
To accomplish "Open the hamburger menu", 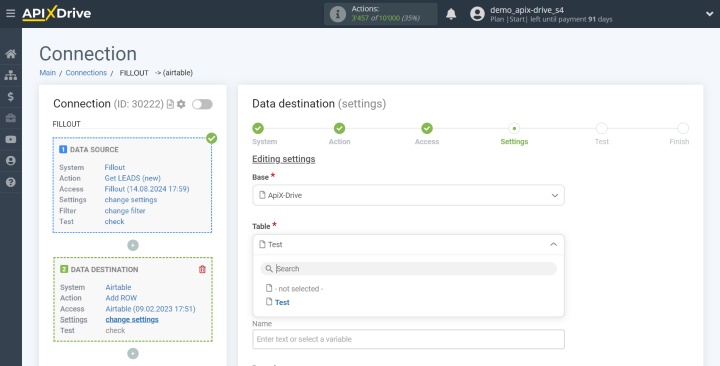I will tap(10, 13).
